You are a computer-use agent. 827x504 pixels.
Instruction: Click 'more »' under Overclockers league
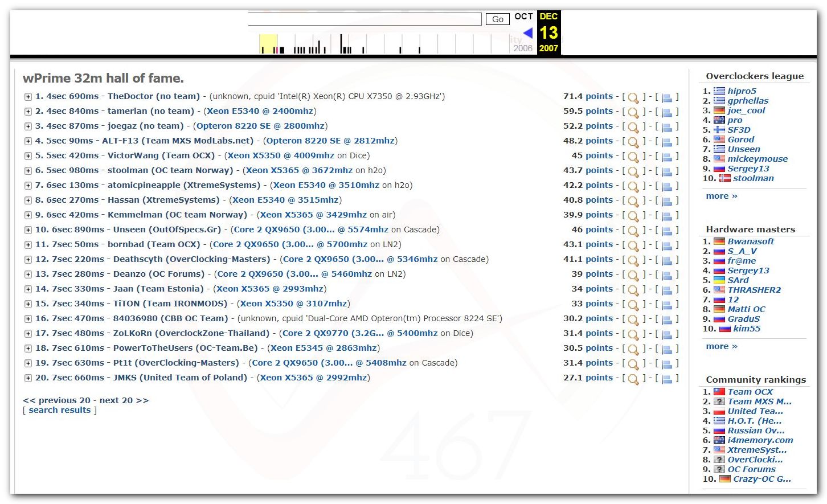point(722,196)
